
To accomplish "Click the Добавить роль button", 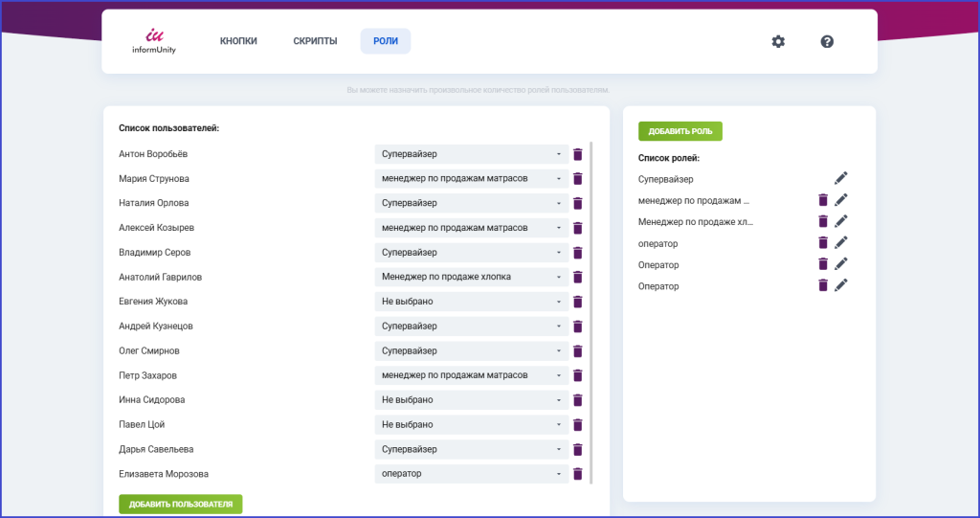I will click(680, 131).
